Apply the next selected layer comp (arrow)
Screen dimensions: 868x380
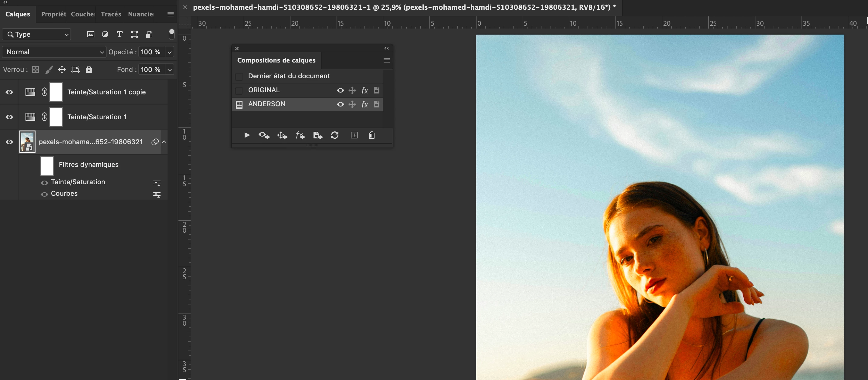pos(247,135)
